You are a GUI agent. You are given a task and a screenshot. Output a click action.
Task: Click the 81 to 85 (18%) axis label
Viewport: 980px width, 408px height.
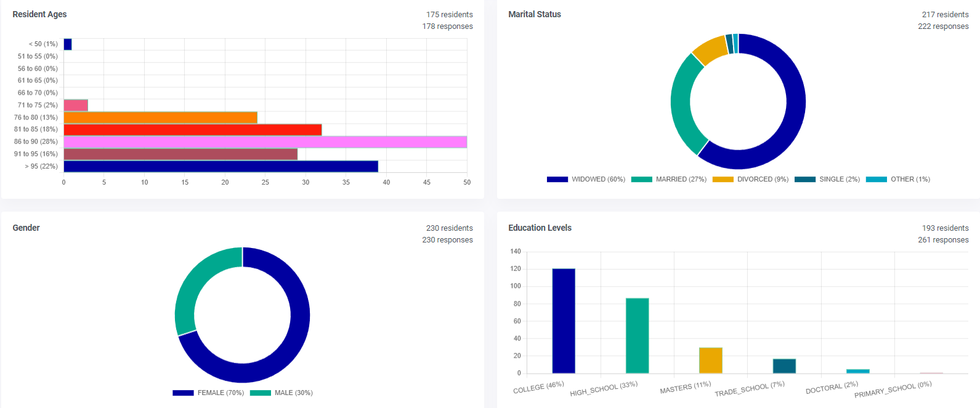pos(36,130)
